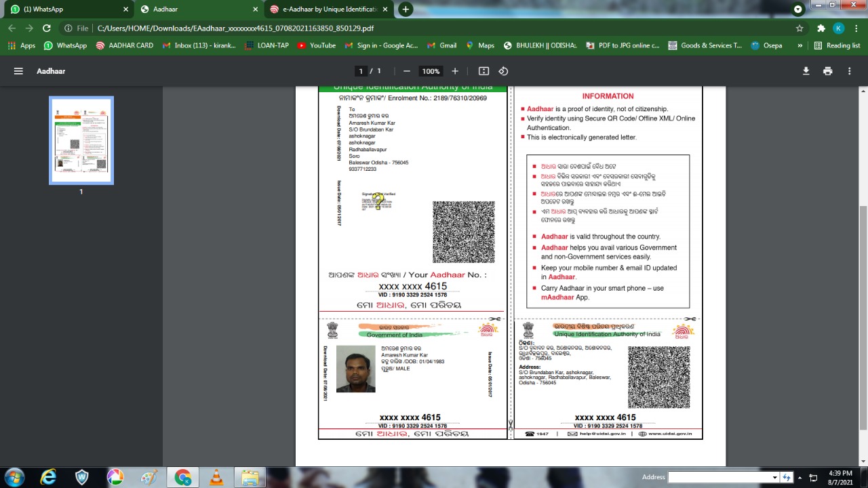Open Picasa from the taskbar
Screen dimensions: 868x488
click(x=116, y=477)
